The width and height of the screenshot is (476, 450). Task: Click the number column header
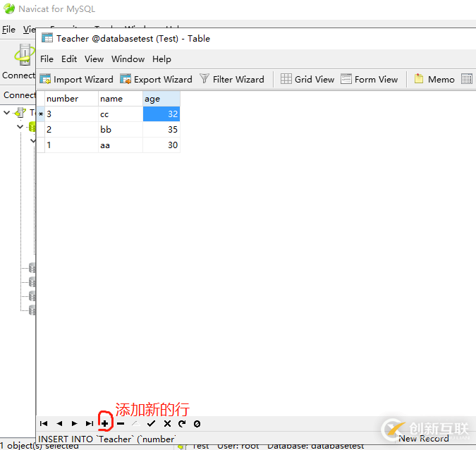(x=71, y=99)
